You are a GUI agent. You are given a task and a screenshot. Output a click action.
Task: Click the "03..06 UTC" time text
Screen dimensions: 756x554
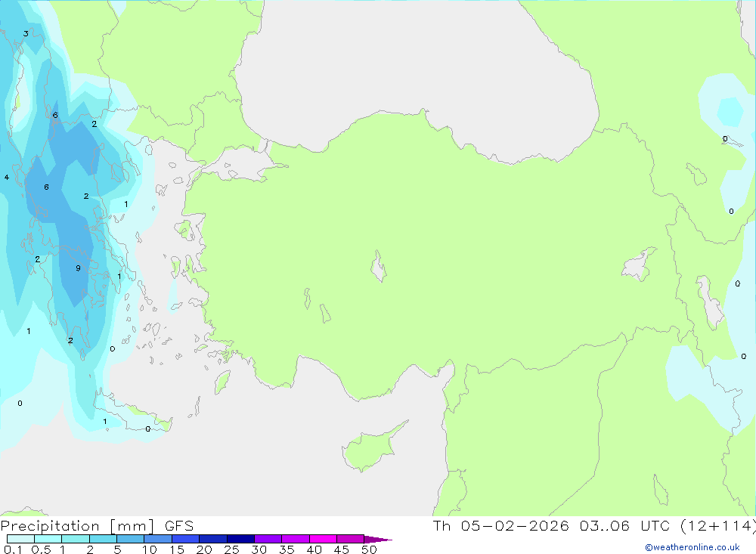[x=624, y=525]
